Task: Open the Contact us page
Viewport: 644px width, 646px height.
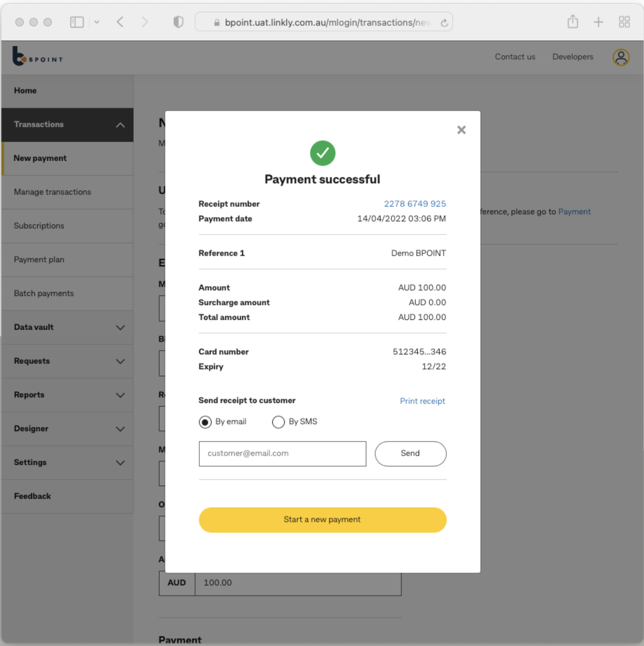Action: [x=515, y=57]
